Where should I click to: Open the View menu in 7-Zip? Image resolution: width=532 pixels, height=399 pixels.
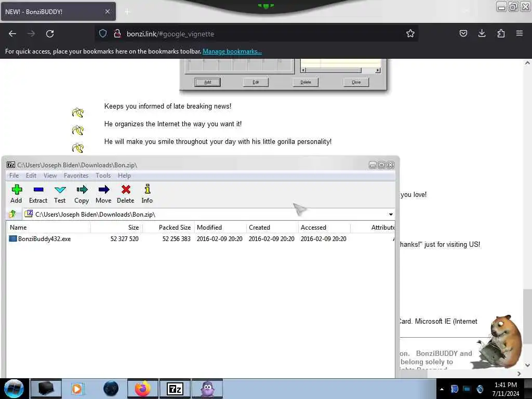50,176
